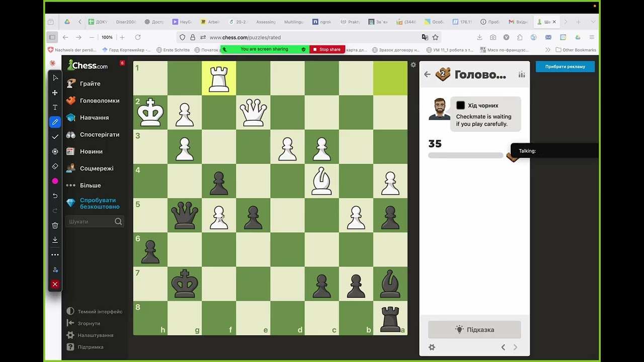644x362 pixels.
Task: Click Спробувати безкоштовно premium link
Action: click(100, 203)
